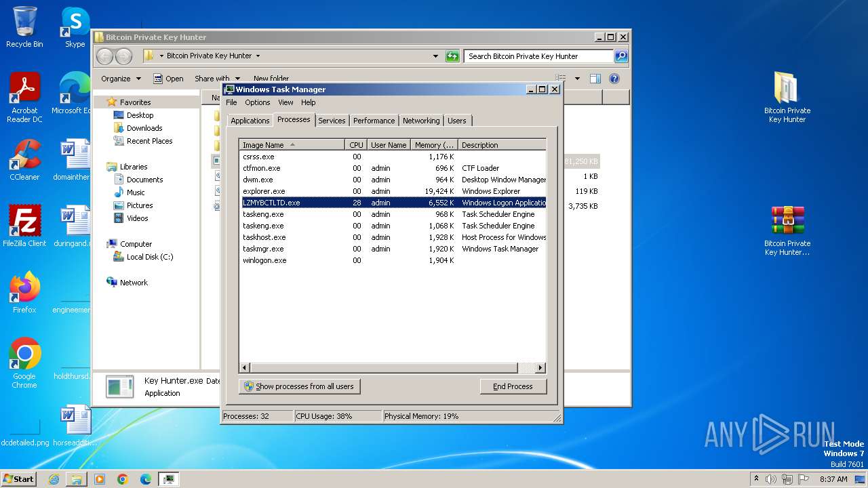Click the End Process button
Viewport: 868px width, 488px height.
pos(513,386)
